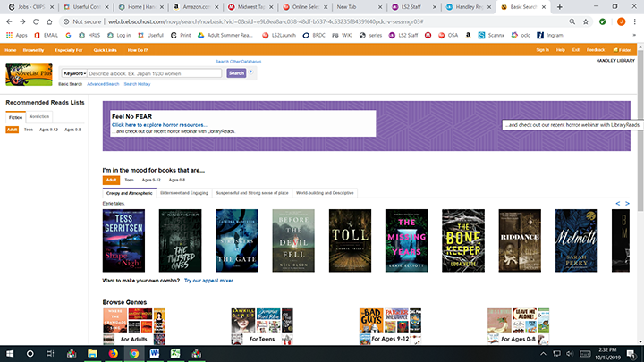Click previous arrow in book carousel
Image resolution: width=644 pixels, height=362 pixels.
pyautogui.click(x=616, y=205)
